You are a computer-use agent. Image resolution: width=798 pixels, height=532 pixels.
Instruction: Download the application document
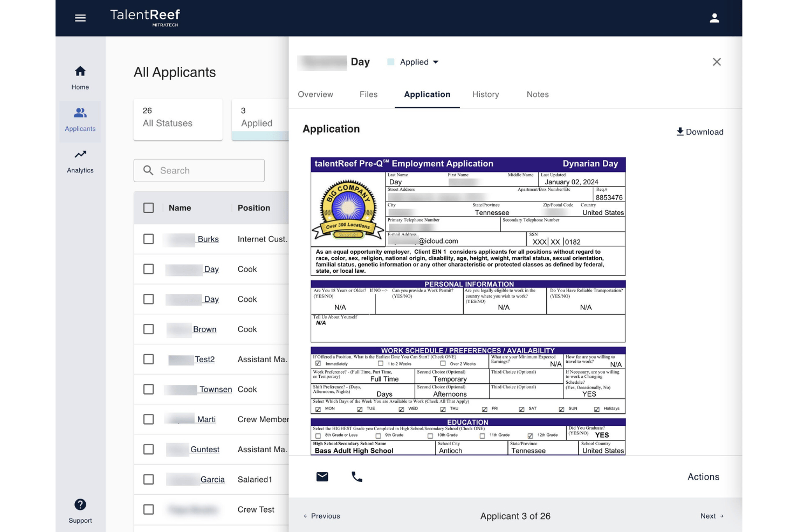pos(700,132)
